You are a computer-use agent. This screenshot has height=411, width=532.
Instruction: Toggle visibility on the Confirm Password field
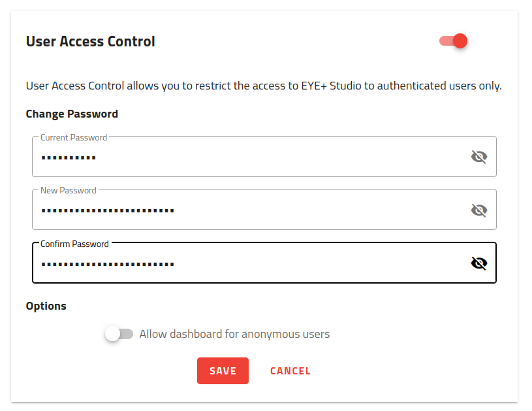(479, 263)
